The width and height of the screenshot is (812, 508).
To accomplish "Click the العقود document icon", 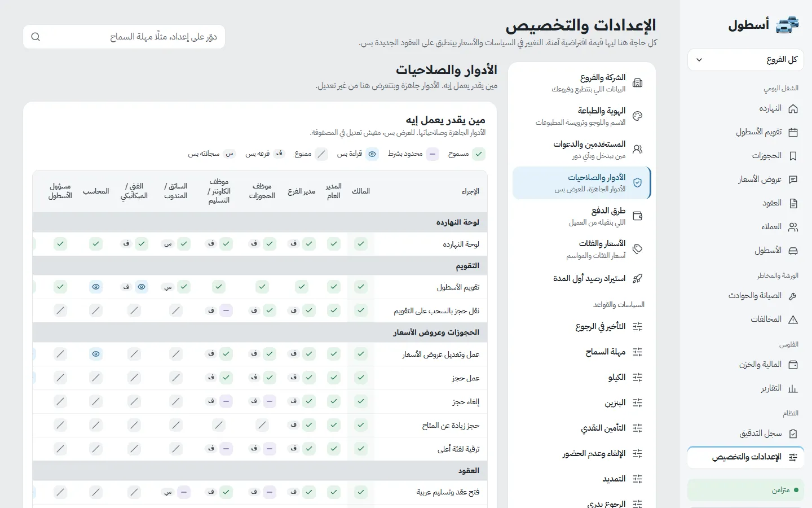I will 793,203.
